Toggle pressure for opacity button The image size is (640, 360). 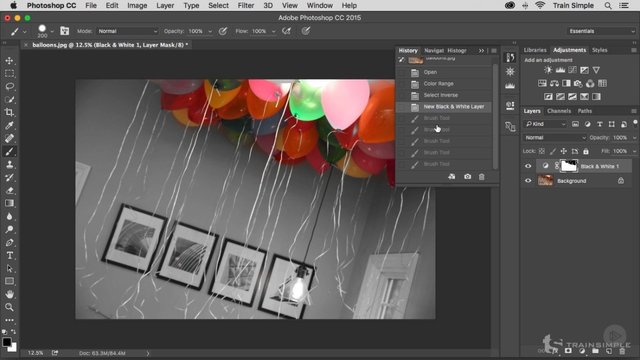point(223,31)
